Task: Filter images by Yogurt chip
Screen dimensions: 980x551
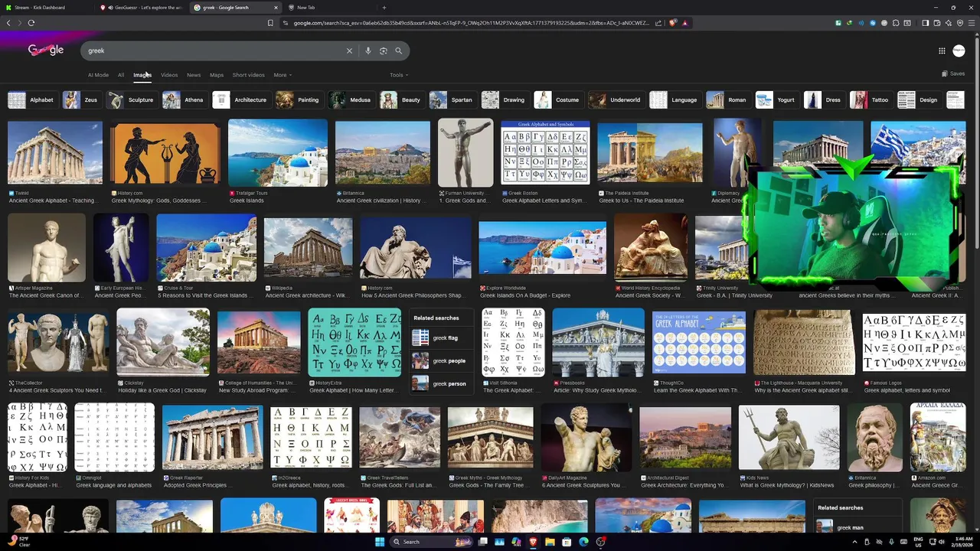Action: pos(777,99)
